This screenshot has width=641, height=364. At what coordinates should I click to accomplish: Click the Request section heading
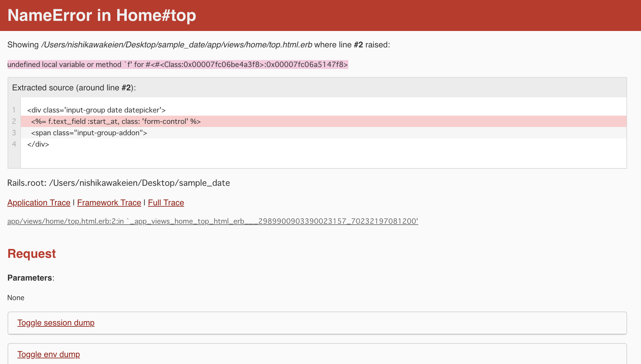(32, 254)
